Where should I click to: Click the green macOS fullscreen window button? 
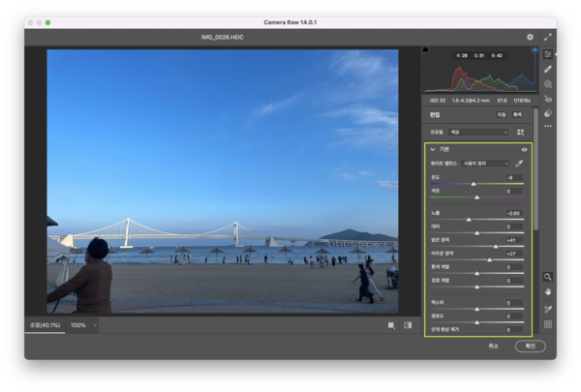(47, 22)
